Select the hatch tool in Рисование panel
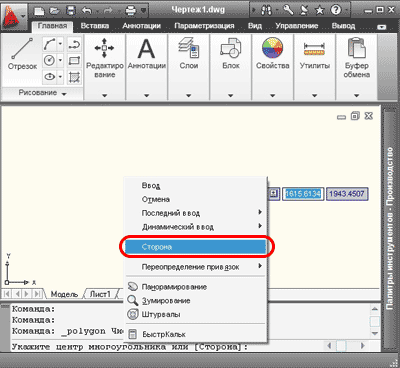The height and width of the screenshot is (368, 400). pyautogui.click(x=74, y=77)
